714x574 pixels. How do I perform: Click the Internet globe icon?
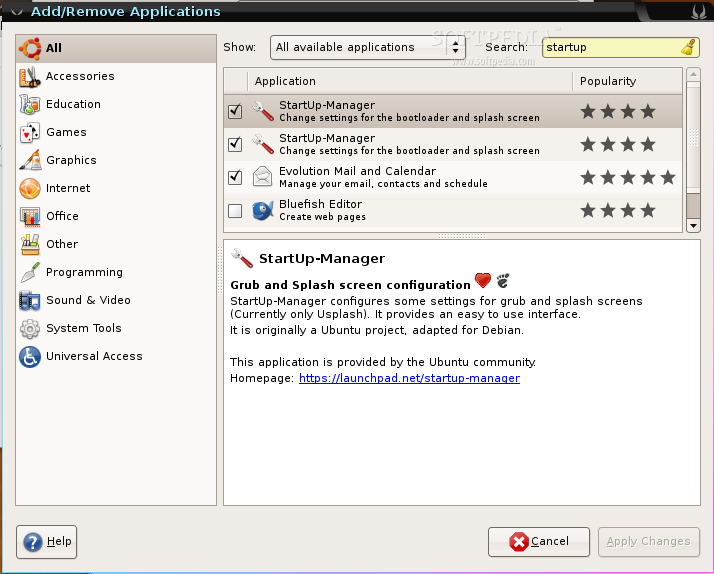tap(30, 188)
